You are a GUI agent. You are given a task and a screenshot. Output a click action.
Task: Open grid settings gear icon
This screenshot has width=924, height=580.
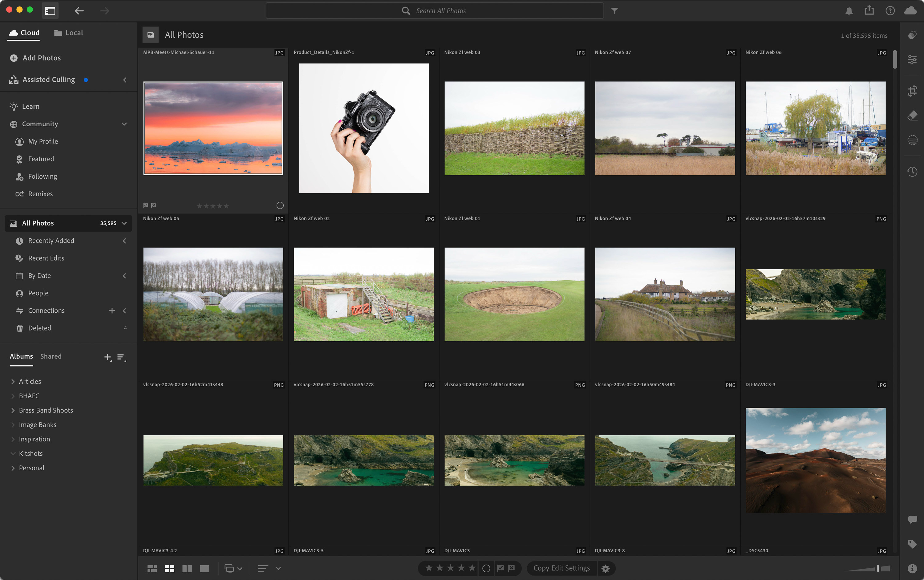pyautogui.click(x=605, y=569)
